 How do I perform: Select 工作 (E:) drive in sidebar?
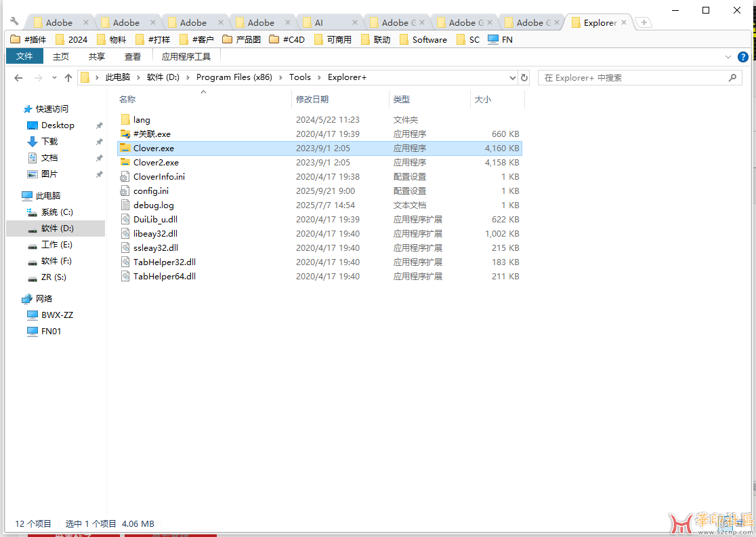(56, 245)
